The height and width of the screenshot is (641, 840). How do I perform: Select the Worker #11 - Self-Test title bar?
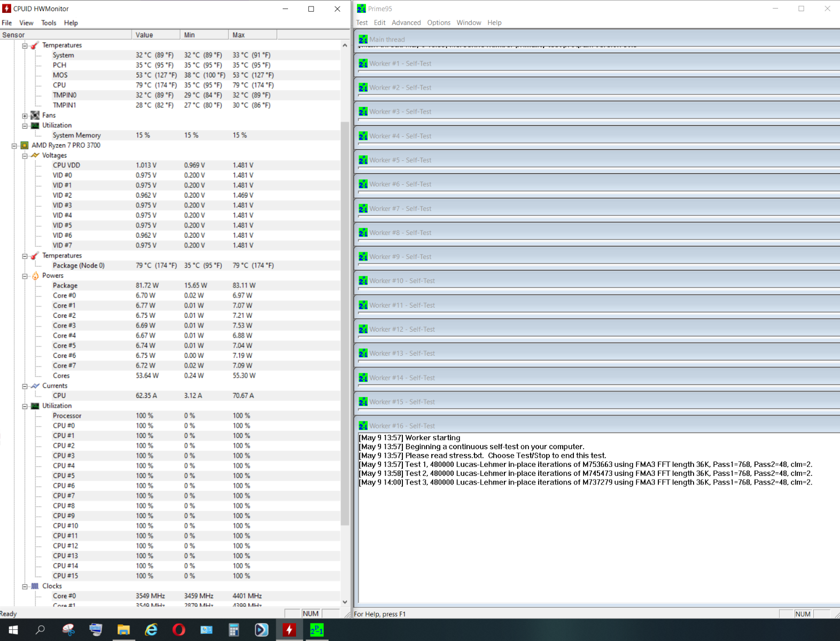pyautogui.click(x=597, y=305)
